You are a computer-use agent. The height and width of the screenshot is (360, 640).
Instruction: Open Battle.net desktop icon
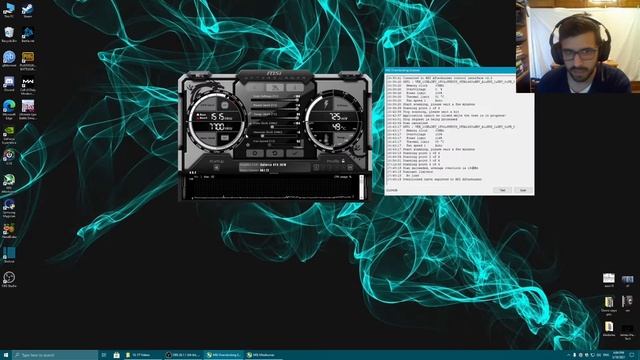coord(28,35)
